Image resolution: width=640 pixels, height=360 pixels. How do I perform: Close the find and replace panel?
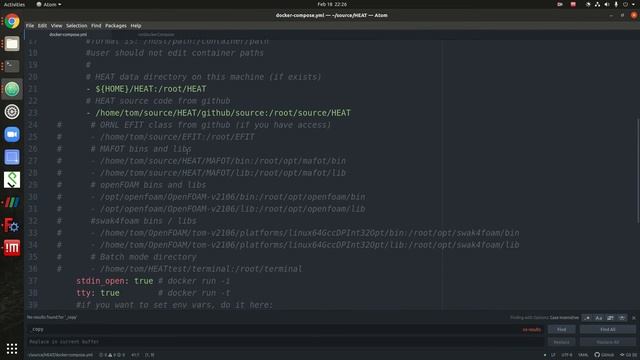point(633,318)
